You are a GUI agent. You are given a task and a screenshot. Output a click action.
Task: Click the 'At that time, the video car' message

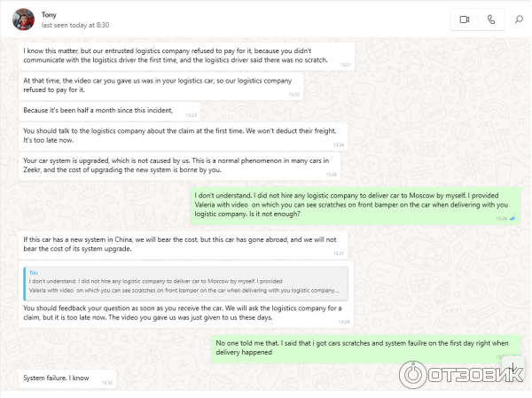(160, 85)
